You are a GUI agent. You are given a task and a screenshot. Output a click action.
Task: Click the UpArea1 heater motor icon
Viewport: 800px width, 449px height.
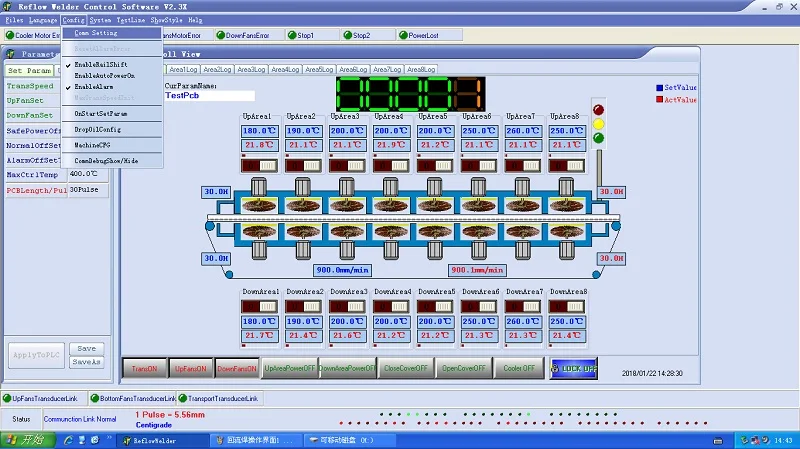(x=259, y=187)
